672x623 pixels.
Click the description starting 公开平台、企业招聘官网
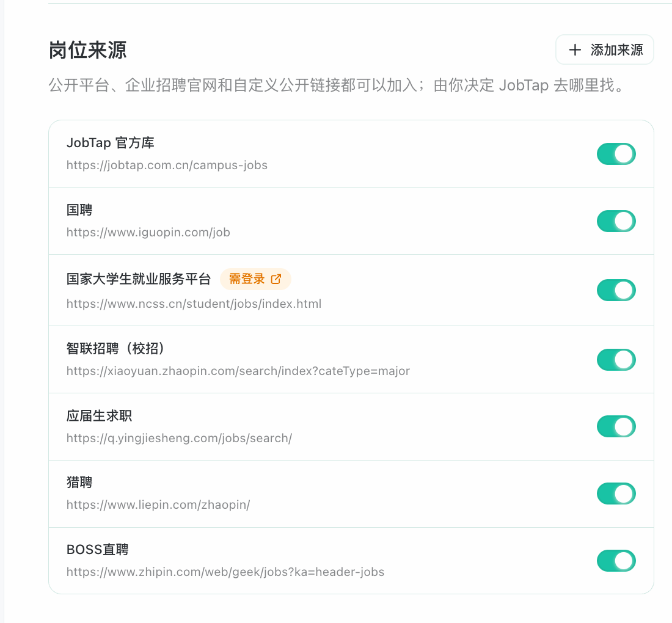(x=336, y=86)
